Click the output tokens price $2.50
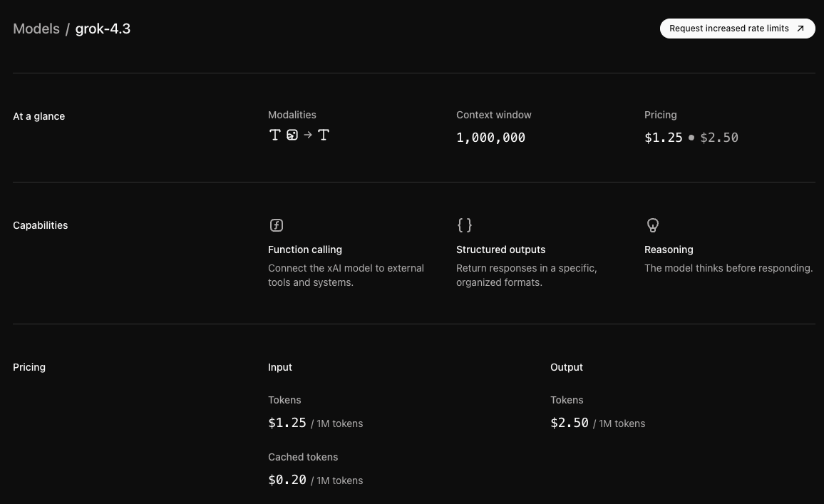Image resolution: width=824 pixels, height=504 pixels. (569, 423)
